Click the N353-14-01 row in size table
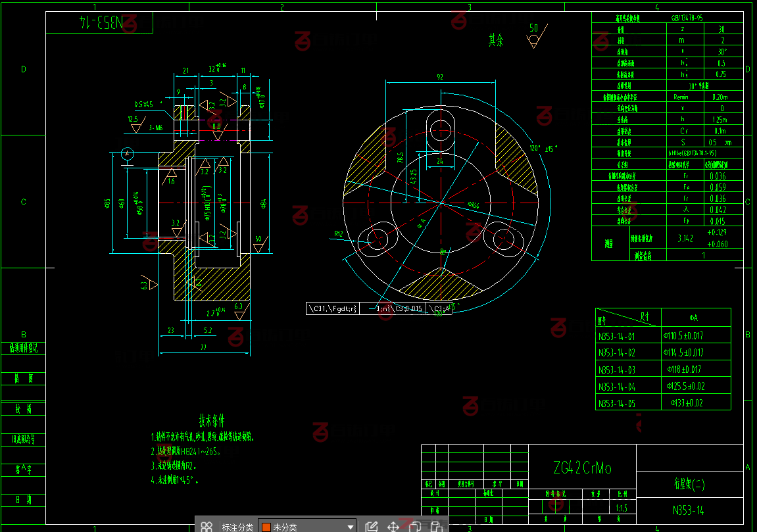 coord(617,335)
